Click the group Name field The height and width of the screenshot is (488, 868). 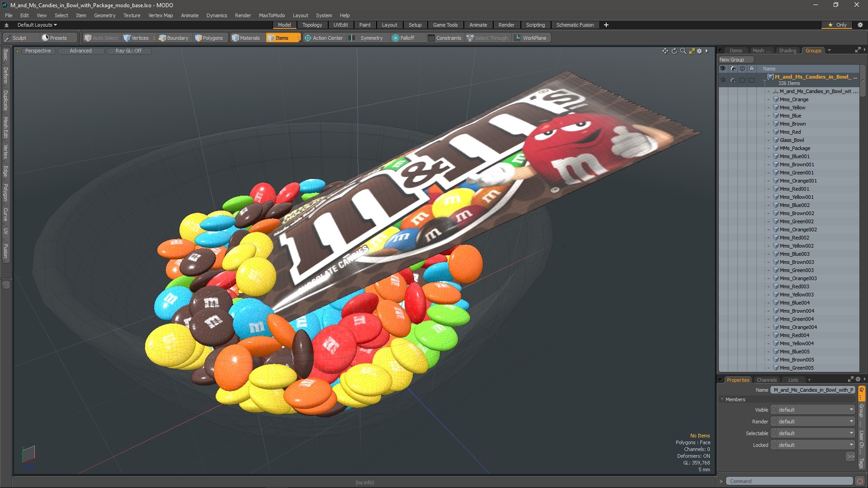[813, 390]
